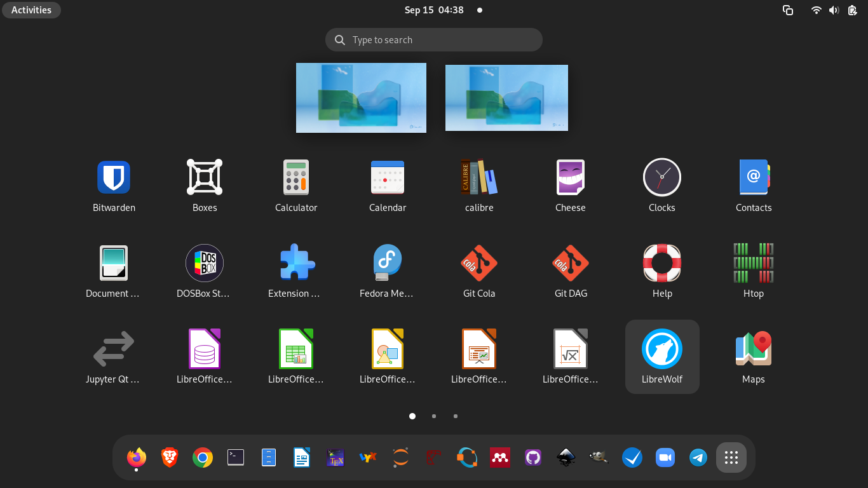The image size is (868, 488).
Task: Open system menu via the volume icon
Action: pyautogui.click(x=834, y=10)
